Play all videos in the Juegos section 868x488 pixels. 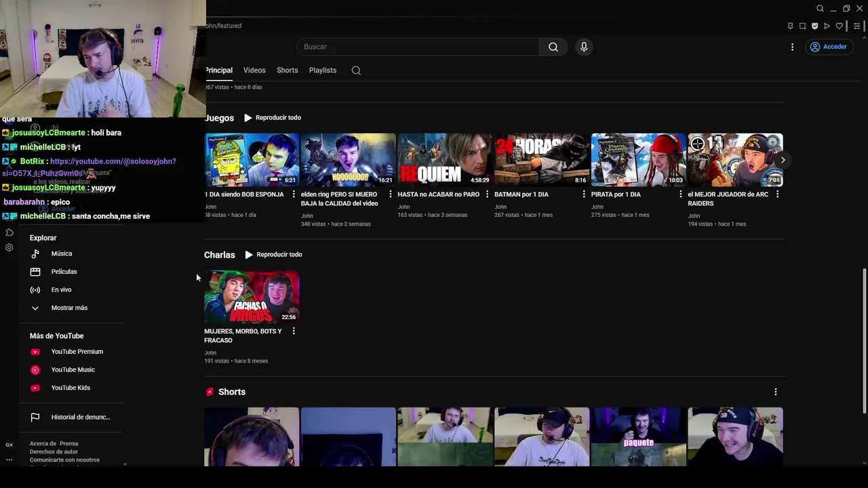272,118
